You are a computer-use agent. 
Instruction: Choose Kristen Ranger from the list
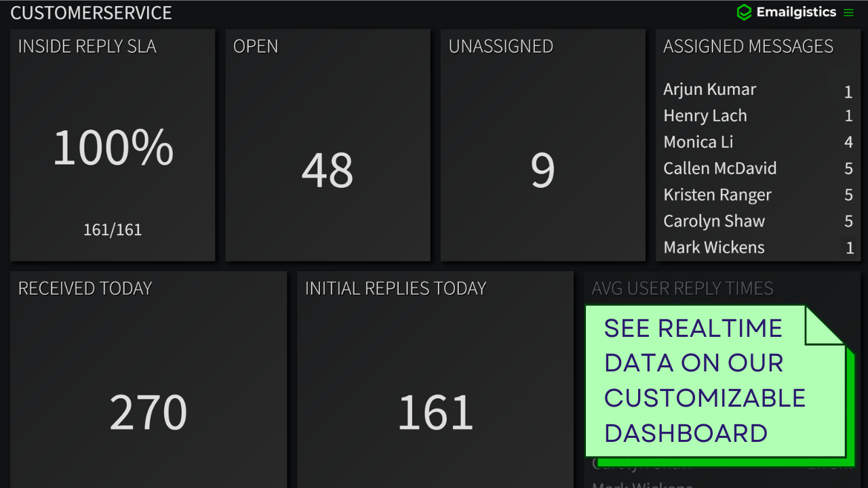[x=717, y=195]
